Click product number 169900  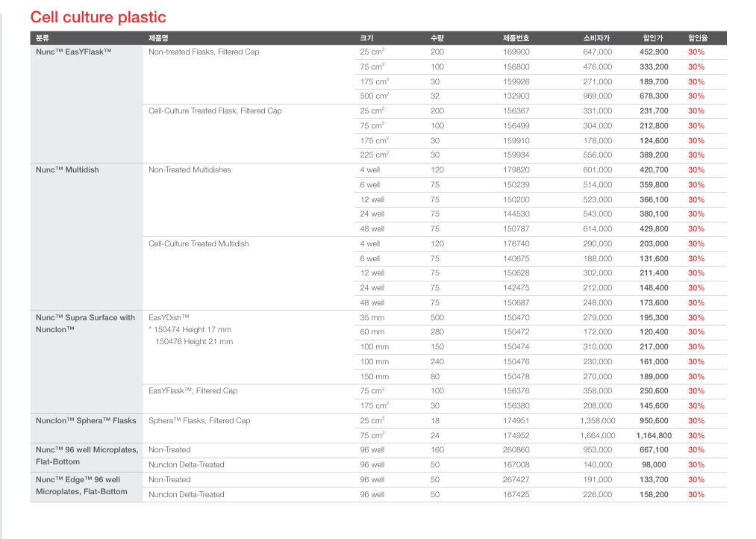point(516,52)
